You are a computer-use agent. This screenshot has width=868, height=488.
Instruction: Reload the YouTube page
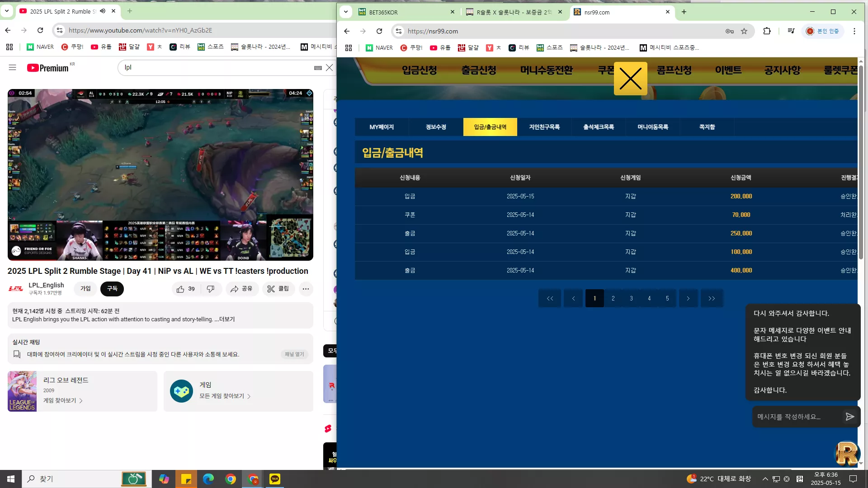pos(40,30)
